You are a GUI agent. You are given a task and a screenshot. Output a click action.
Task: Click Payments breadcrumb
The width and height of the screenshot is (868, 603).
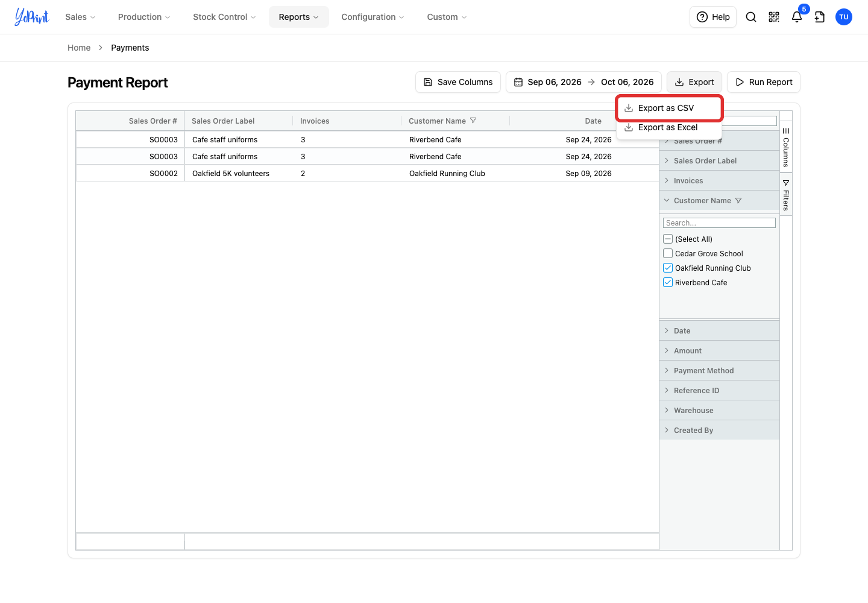[x=130, y=48]
